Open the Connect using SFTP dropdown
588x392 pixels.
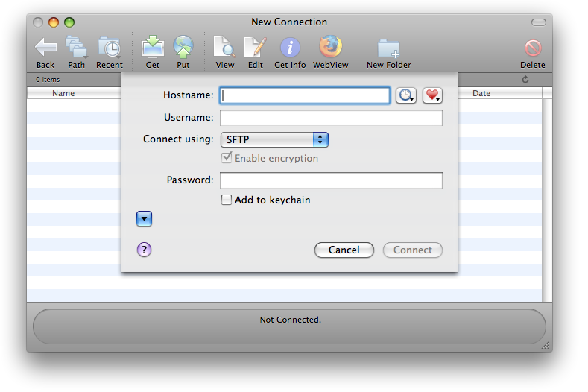click(274, 139)
